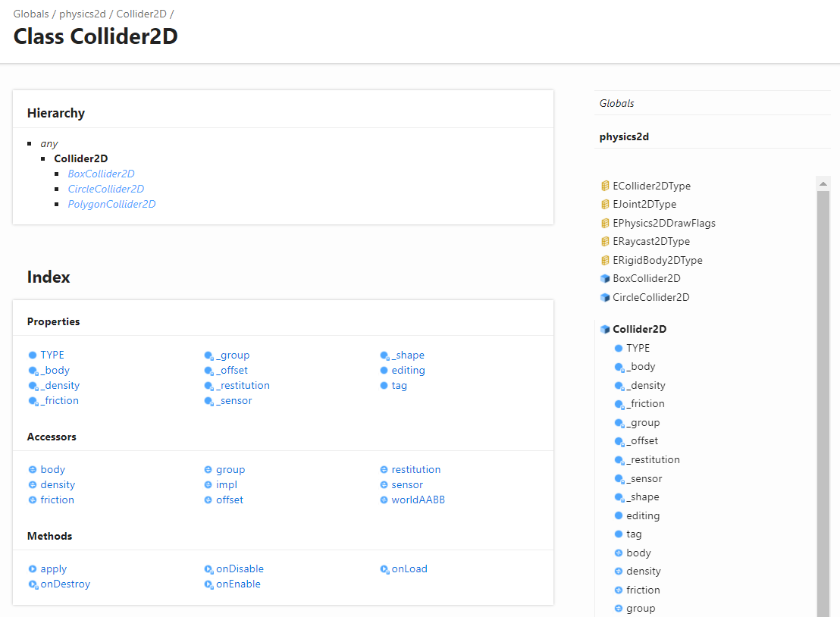Click the _group property icon in Index
Viewport: 840px width, 617px height.
[209, 355]
